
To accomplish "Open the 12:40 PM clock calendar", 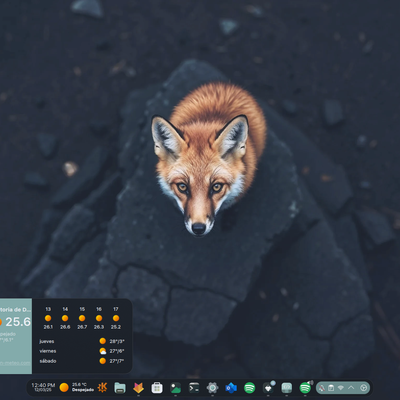I will 43,387.
